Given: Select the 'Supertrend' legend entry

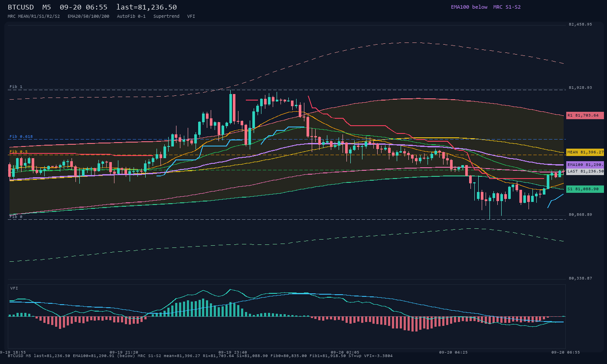Looking at the screenshot, I should [x=166, y=16].
